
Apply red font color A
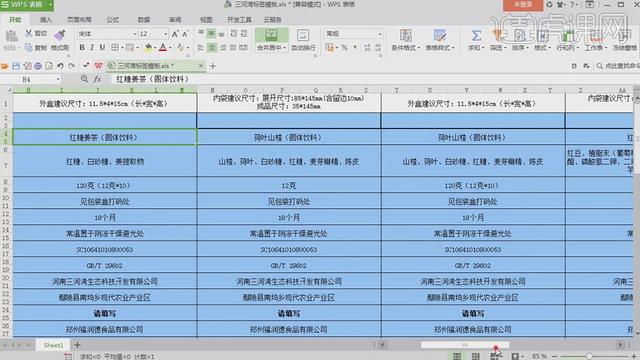point(163,47)
